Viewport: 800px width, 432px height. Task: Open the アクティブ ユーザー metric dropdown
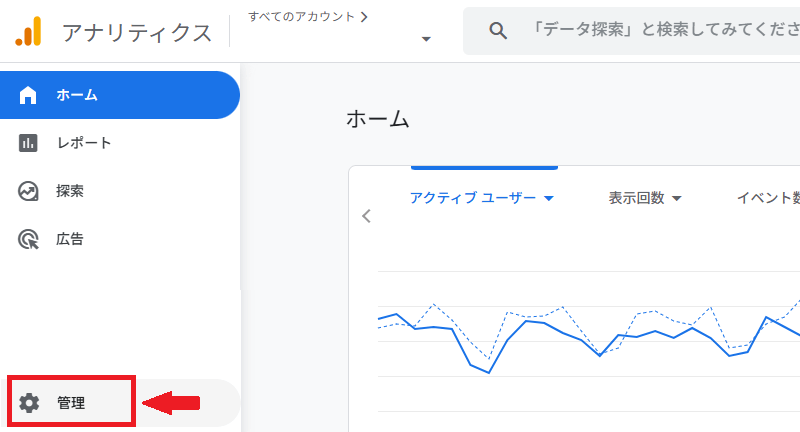coord(482,198)
